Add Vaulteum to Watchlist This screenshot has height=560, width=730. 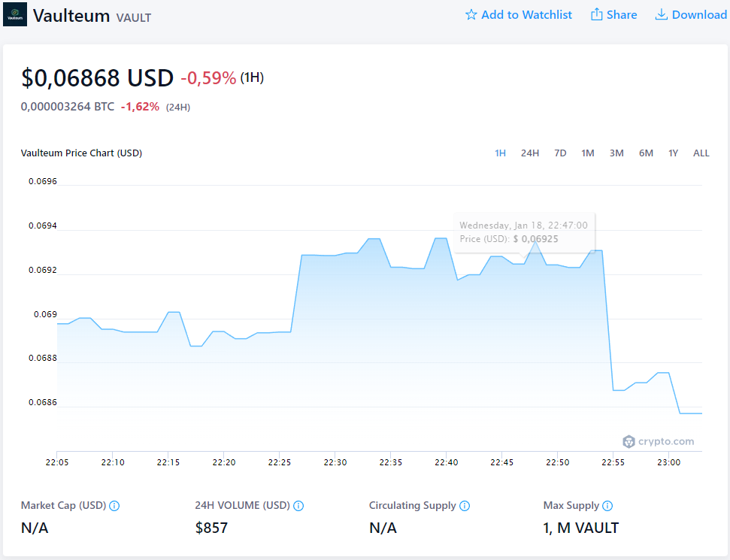pos(519,15)
